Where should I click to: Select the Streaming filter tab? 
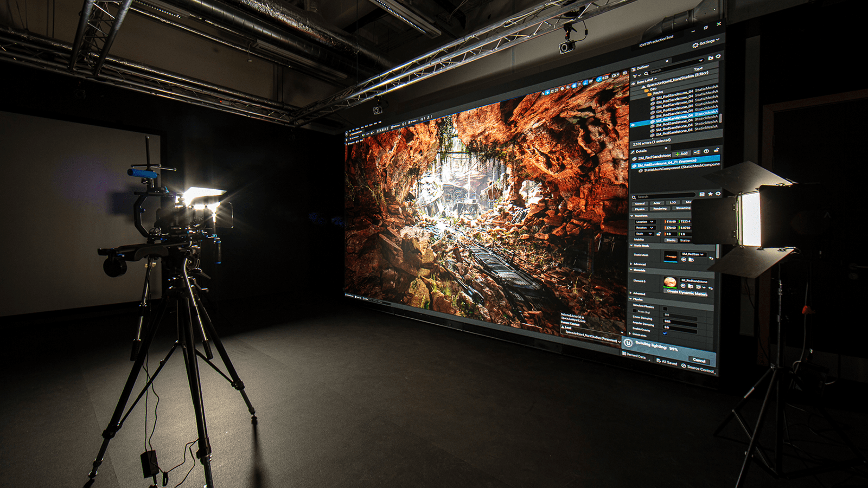click(x=683, y=208)
